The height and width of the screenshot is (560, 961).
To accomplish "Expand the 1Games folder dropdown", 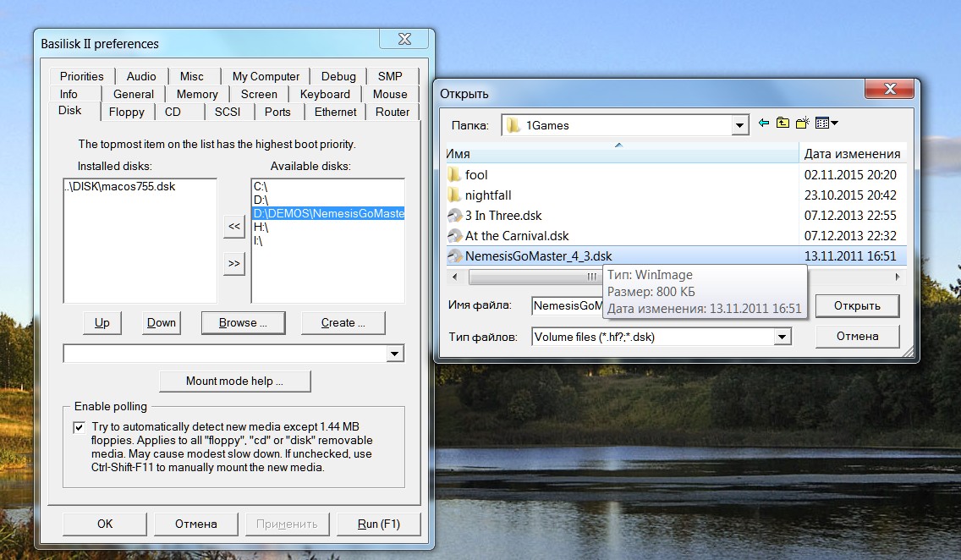I will point(740,125).
